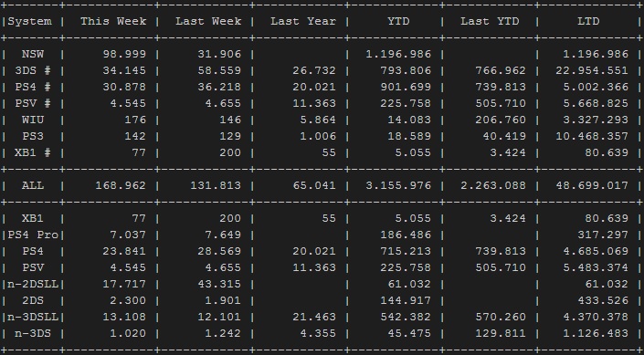The image size is (644, 355).
Task: Select the PS4 Pro row label
Action: coord(33,235)
